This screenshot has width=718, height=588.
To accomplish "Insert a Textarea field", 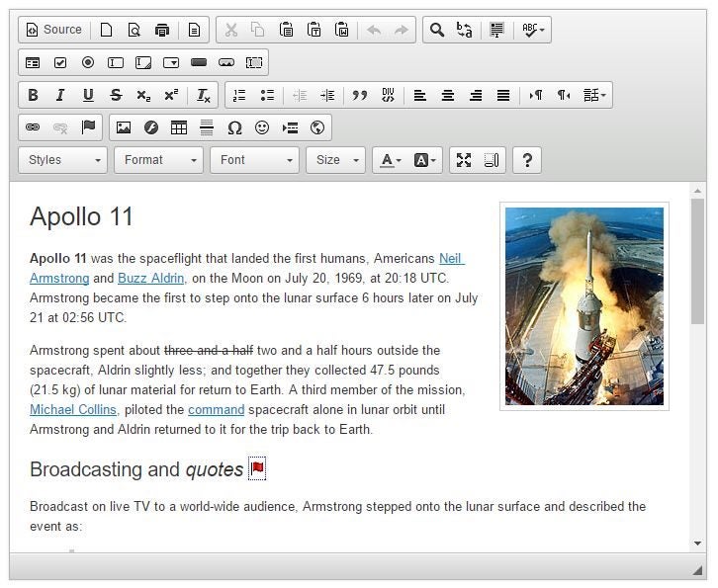I will [143, 62].
